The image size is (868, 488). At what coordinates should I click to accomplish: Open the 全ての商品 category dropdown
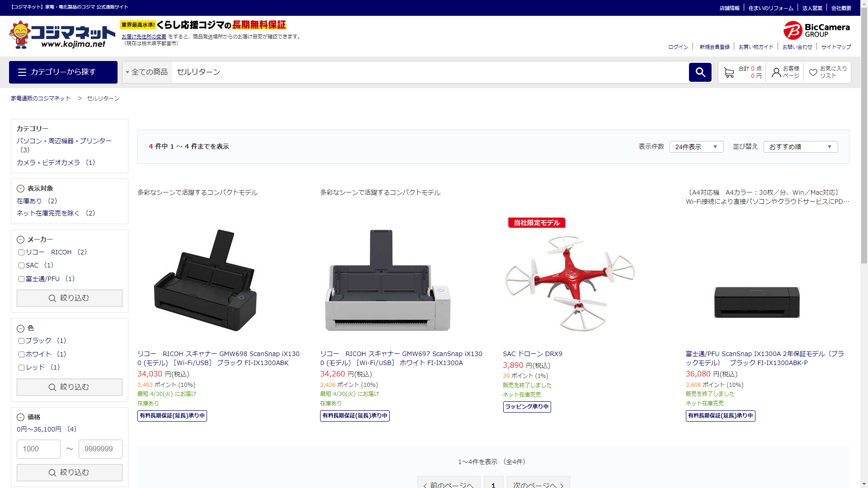pos(147,72)
